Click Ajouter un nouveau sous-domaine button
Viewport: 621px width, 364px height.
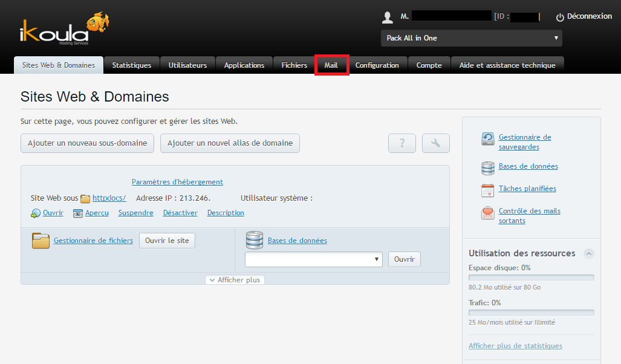tap(87, 143)
